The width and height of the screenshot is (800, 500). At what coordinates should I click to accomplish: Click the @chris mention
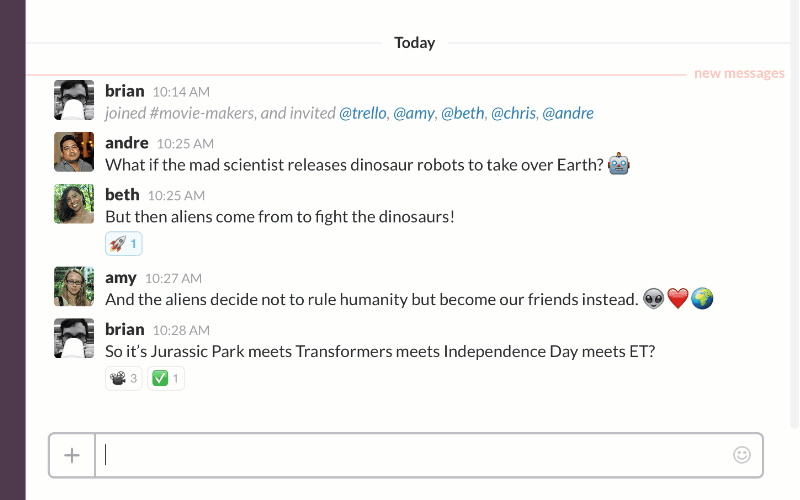(512, 113)
